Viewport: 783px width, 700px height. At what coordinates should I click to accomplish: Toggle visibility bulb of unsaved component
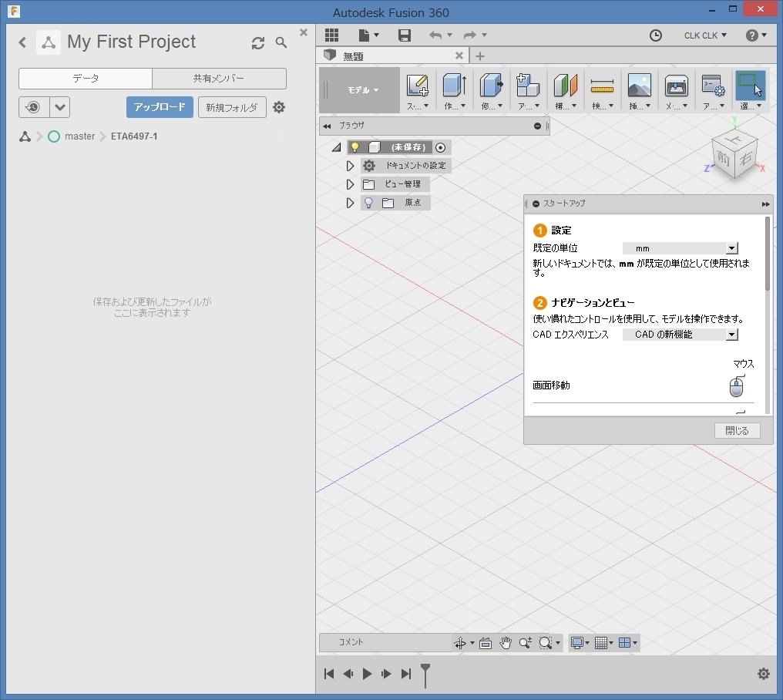pyautogui.click(x=355, y=147)
